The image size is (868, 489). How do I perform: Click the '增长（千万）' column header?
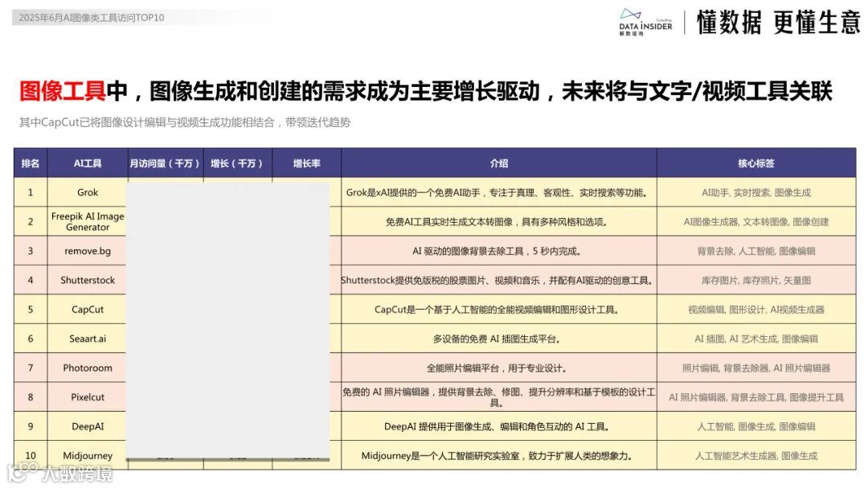(237, 163)
